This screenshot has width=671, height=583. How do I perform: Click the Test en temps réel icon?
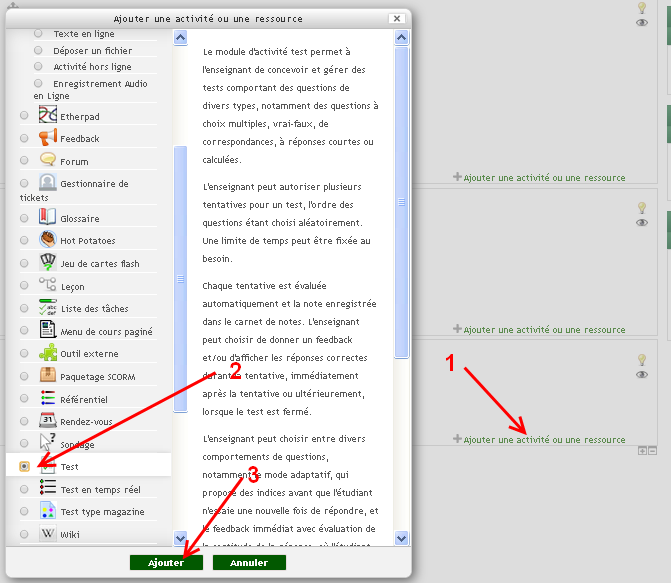point(48,488)
